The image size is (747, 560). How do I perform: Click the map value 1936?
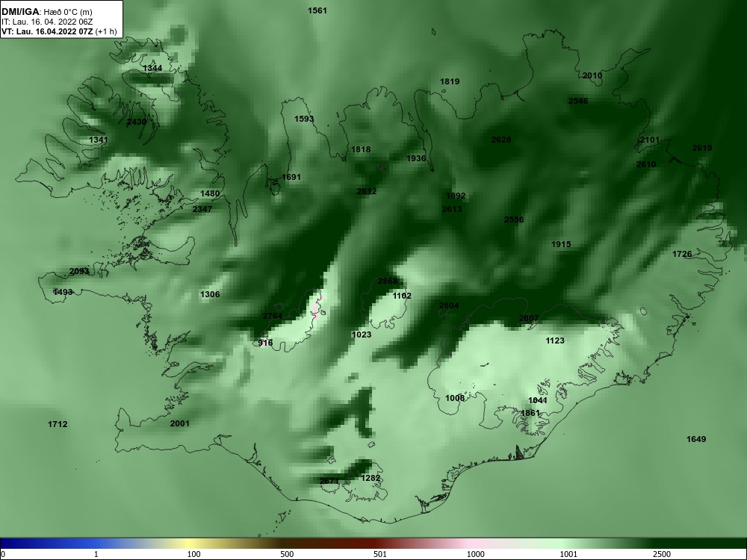(416, 158)
